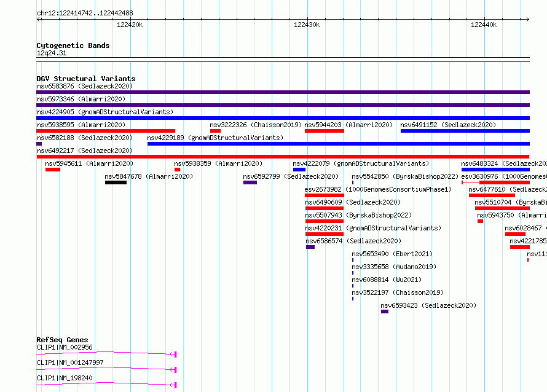Click the purple bar under nsv6593423
The width and height of the screenshot is (547, 392).
pyautogui.click(x=385, y=312)
